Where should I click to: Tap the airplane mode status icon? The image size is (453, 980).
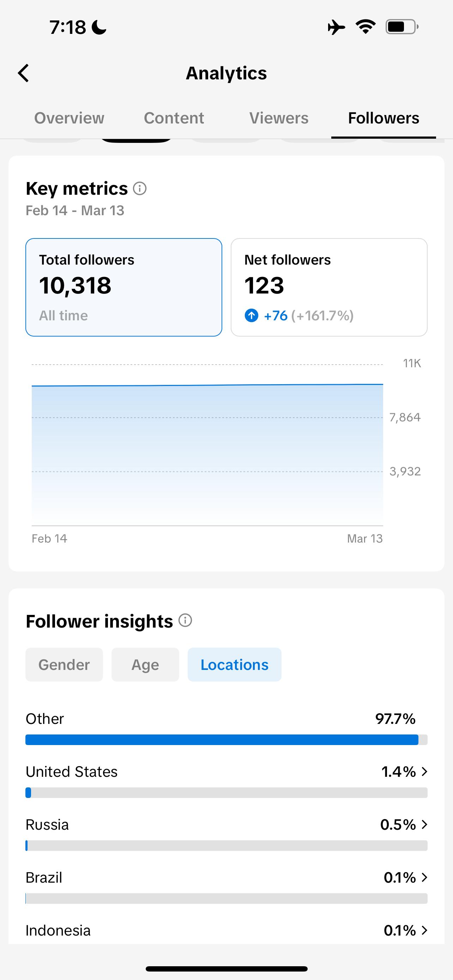click(336, 27)
